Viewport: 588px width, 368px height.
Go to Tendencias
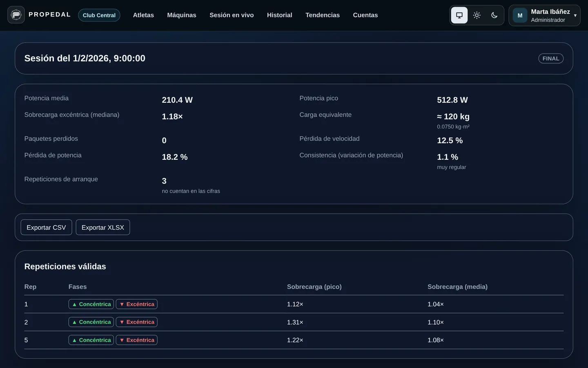tap(323, 15)
